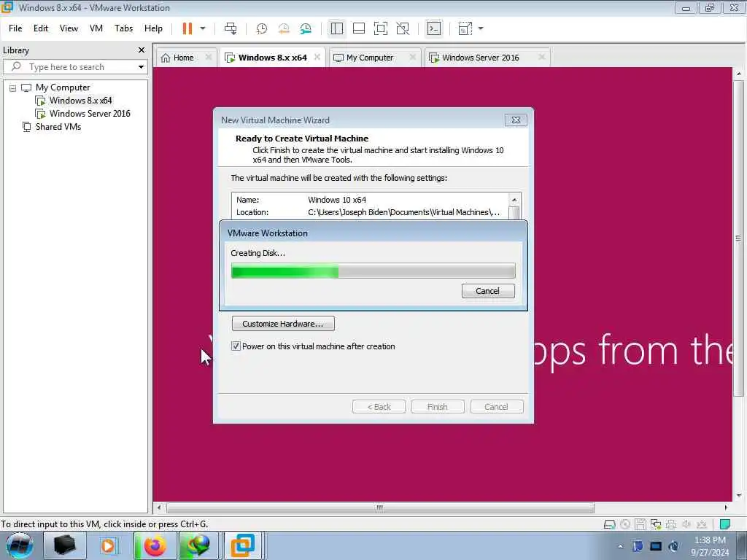Click the hard disk status bar icon
Viewport: 747px width, 560px height.
[x=609, y=524]
